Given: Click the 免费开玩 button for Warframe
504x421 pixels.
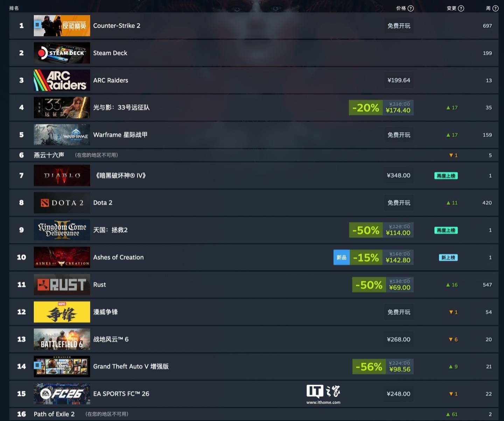Looking at the screenshot, I should point(399,135).
